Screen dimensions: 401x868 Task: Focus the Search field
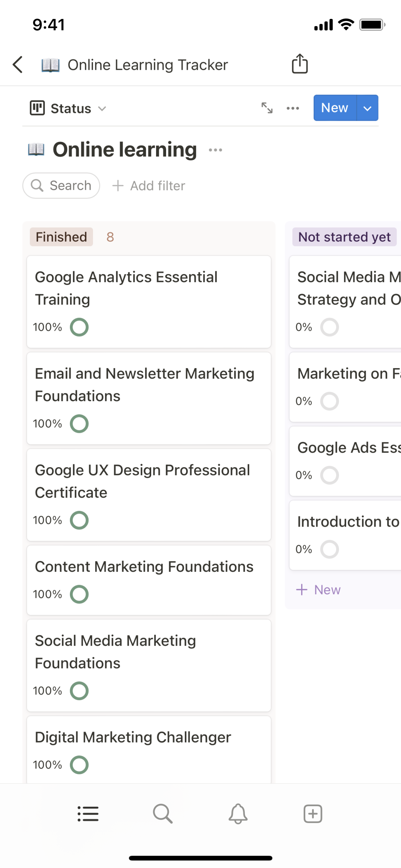61,186
